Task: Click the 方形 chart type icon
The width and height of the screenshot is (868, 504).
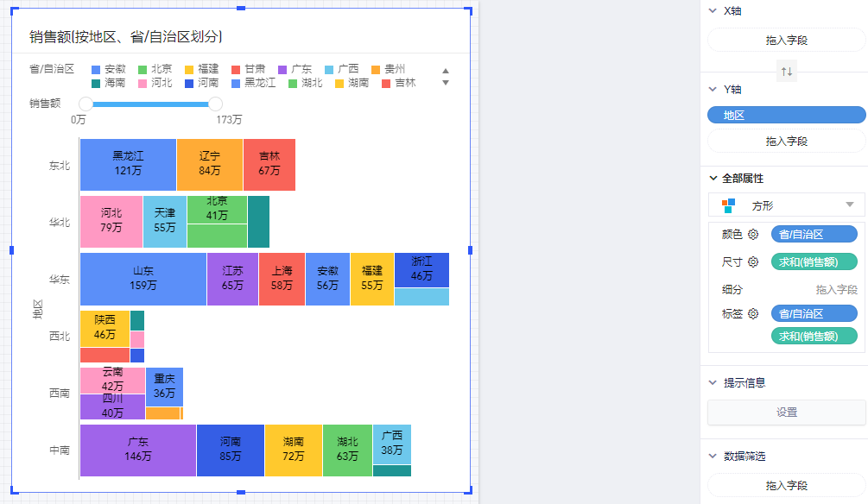Action: pos(728,205)
